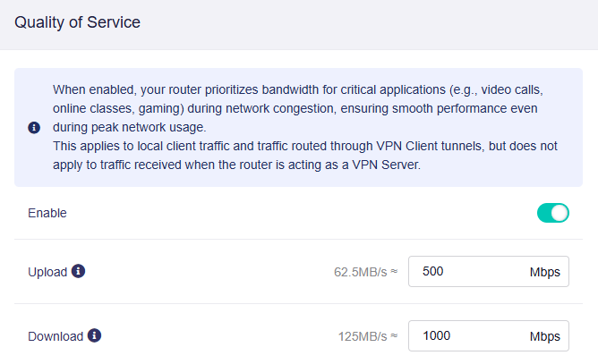Click the Quality of Service heading
The image size is (598, 364).
(77, 22)
